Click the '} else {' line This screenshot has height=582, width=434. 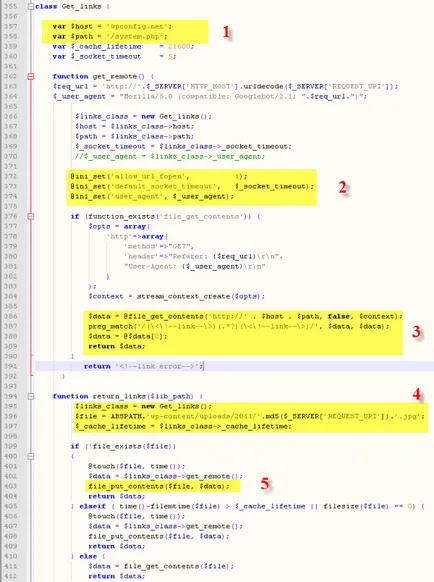pyautogui.click(x=88, y=556)
